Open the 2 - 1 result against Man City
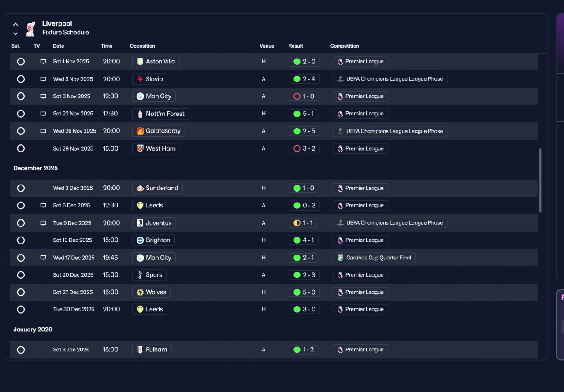 304,258
